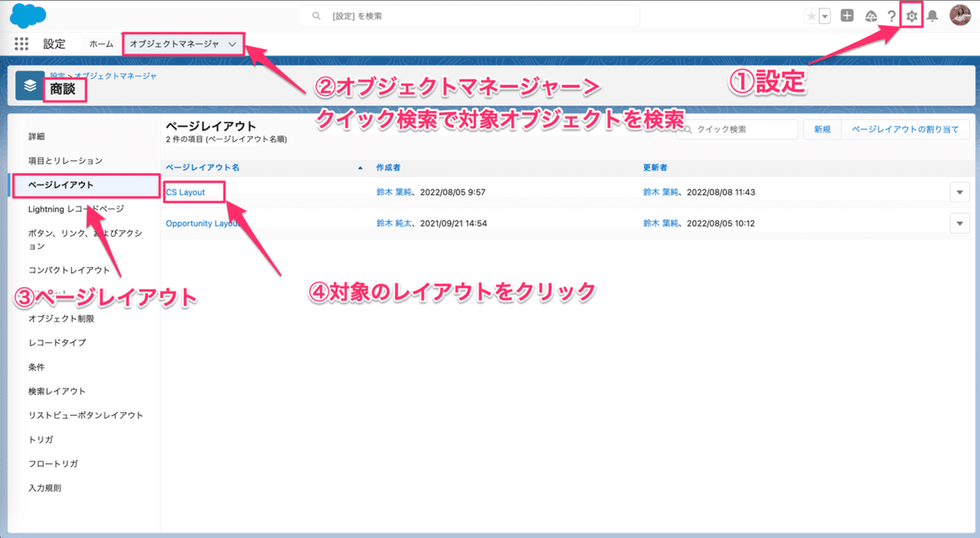Switch to the オブジェクトマネージャ tab
The image size is (980, 538).
pos(174,44)
